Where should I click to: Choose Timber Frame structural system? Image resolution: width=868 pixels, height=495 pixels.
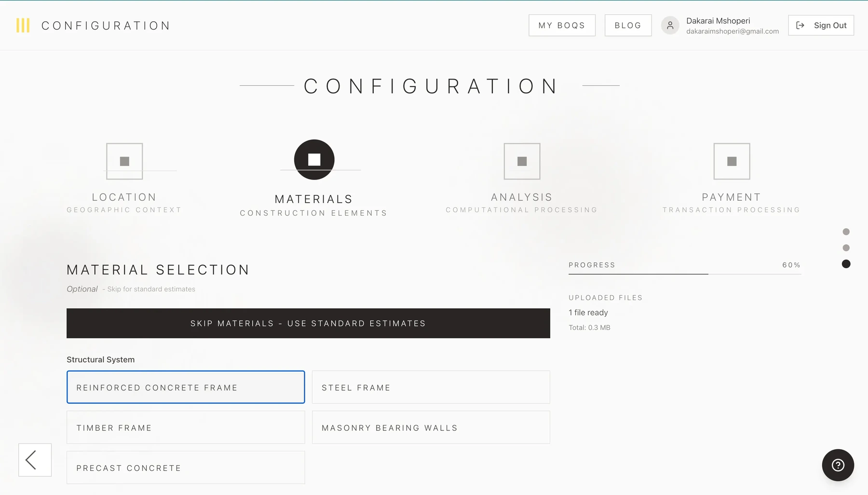point(186,427)
